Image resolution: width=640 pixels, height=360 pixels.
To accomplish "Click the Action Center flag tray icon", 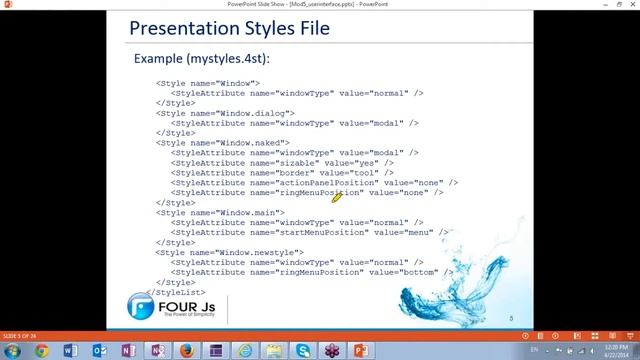I will pos(570,351).
